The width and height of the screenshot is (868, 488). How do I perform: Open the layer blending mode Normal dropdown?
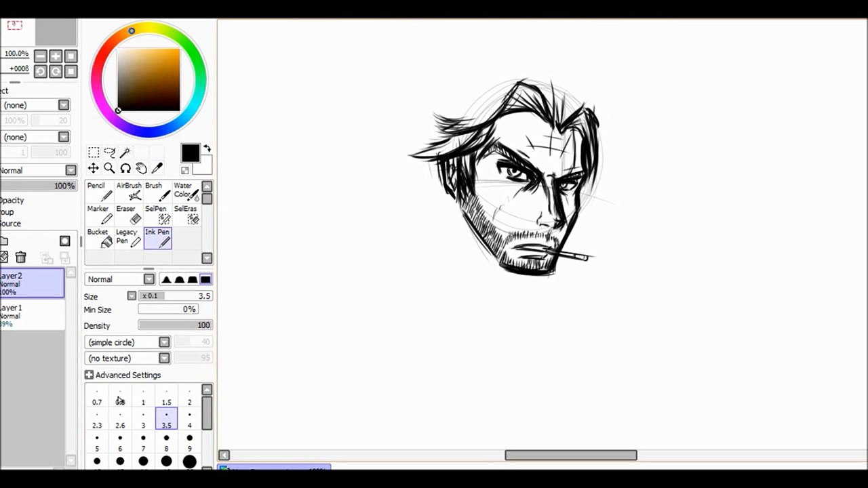(38, 170)
